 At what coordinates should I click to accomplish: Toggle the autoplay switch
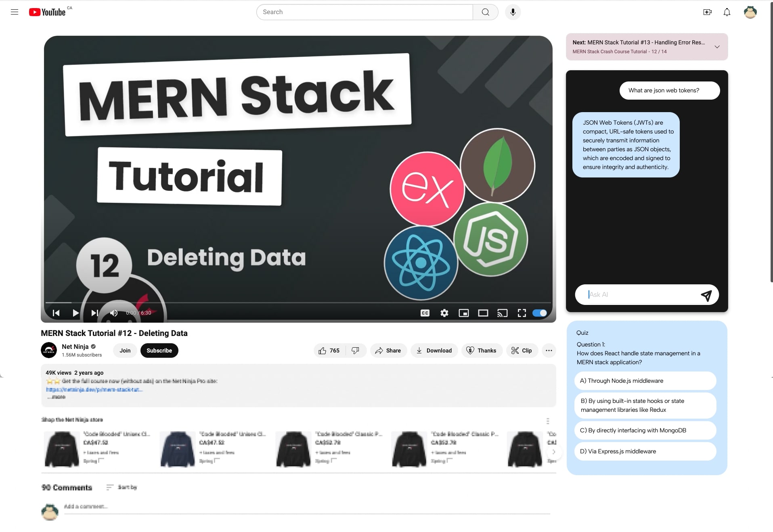[539, 313]
